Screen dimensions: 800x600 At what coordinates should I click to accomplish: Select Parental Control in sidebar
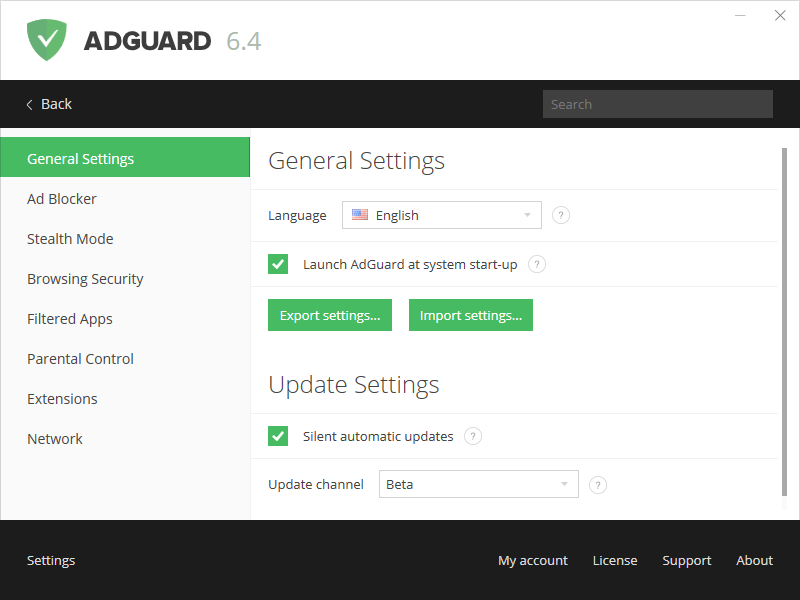point(80,359)
